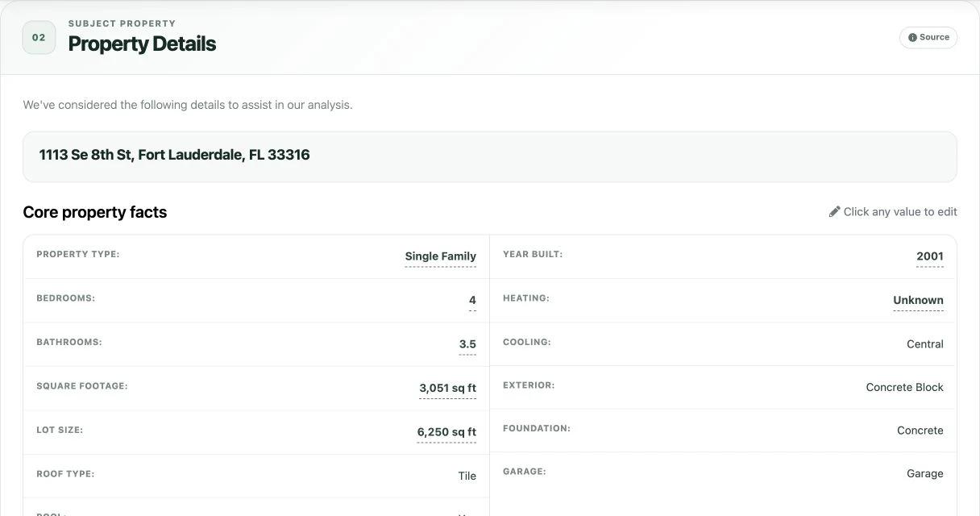The image size is (980, 516).
Task: Click the Concrete foundation value
Action: [x=920, y=431]
